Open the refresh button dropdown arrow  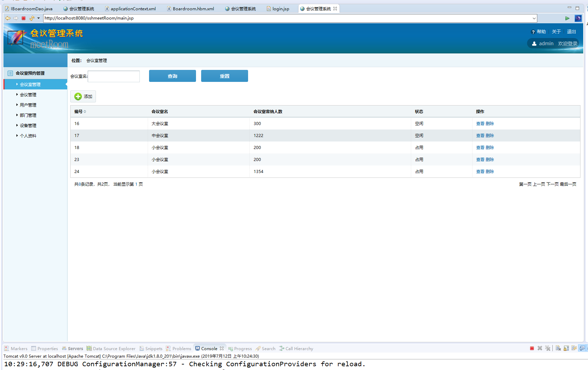(x=38, y=18)
